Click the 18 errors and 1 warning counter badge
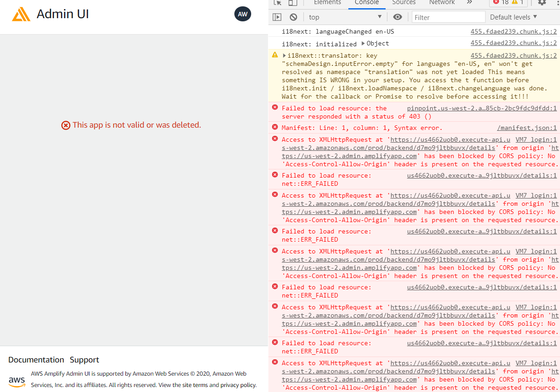Viewport: 560px width, 392px height. coord(508,2)
